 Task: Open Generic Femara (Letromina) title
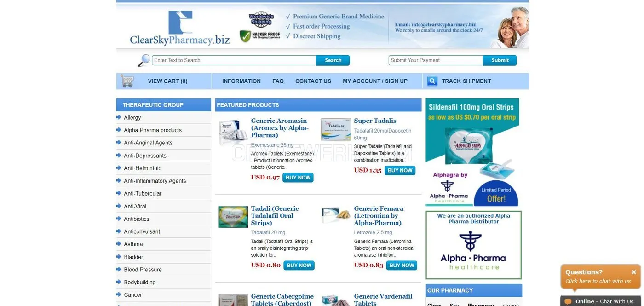[379, 216]
